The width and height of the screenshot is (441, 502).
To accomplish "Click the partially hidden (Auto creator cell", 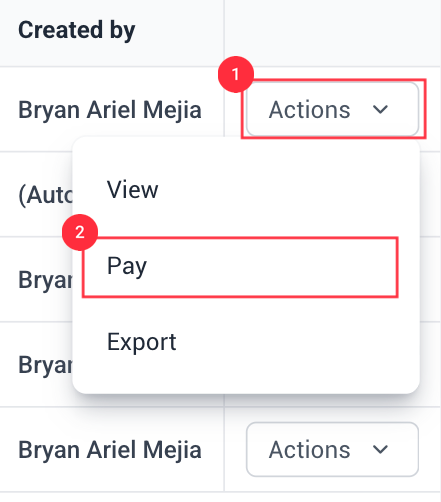I will click(x=45, y=195).
